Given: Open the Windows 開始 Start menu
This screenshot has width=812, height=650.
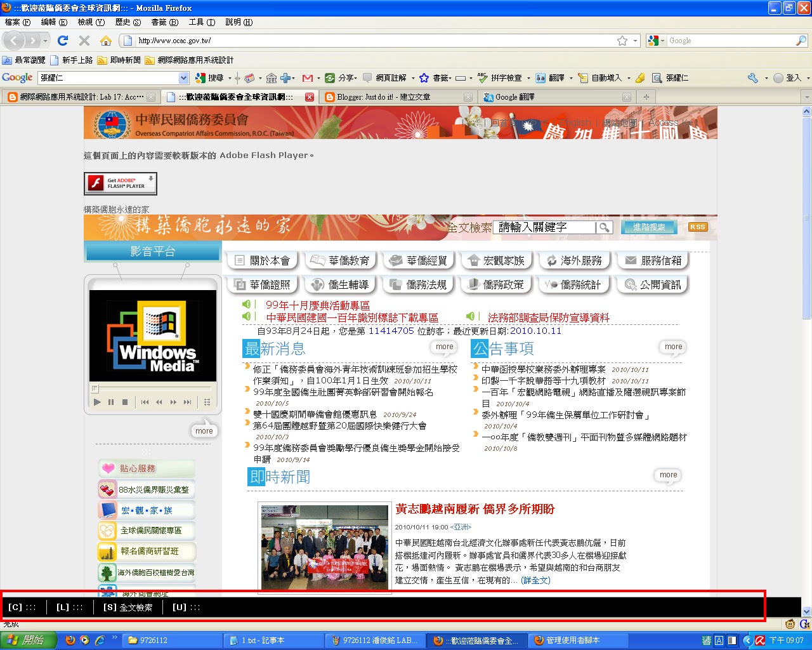Looking at the screenshot, I should (29, 640).
